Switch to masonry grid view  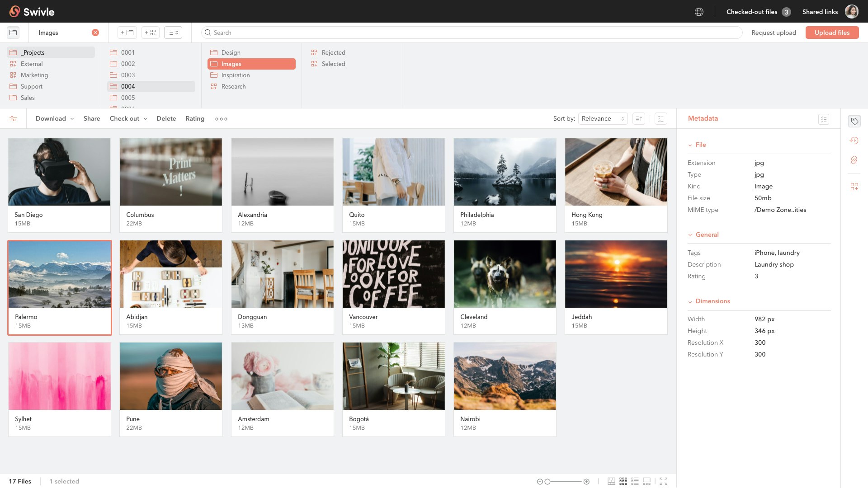611,481
